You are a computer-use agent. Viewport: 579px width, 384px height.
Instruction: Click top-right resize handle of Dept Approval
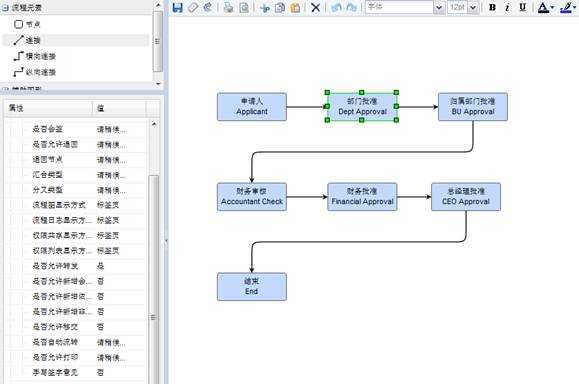point(396,93)
